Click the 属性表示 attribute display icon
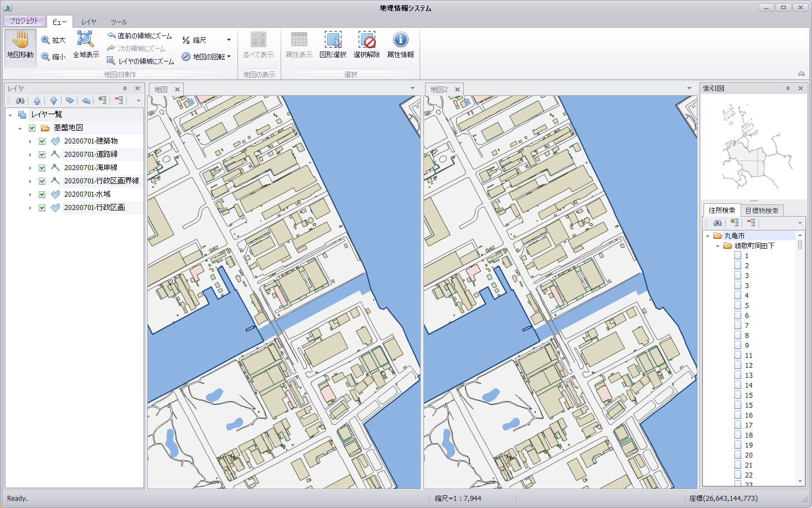 pyautogui.click(x=299, y=44)
